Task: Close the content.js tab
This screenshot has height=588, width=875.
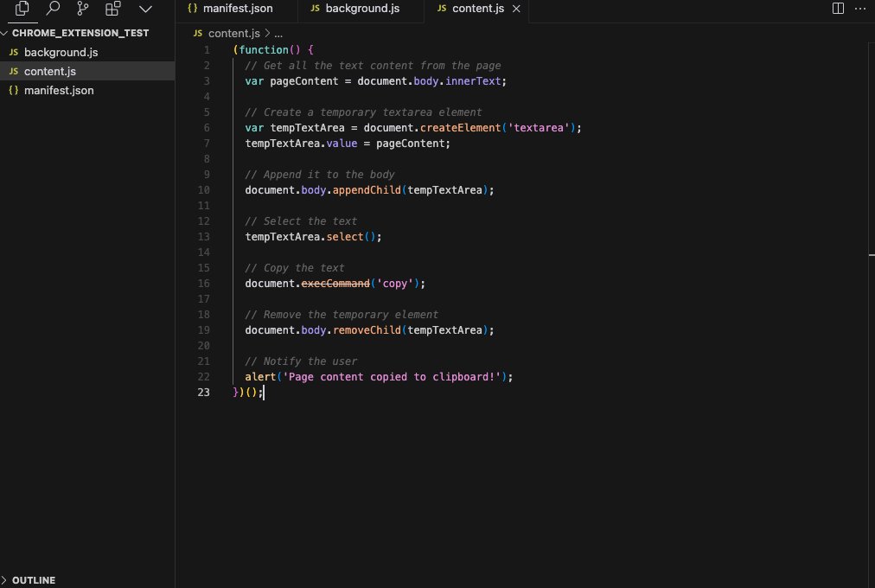Action: pos(516,9)
